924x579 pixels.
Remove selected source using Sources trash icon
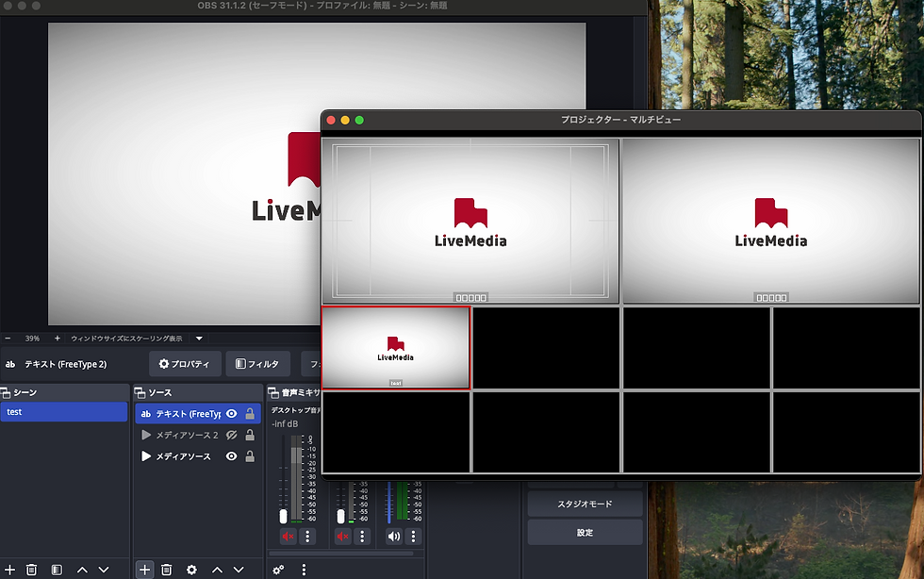[x=167, y=570]
